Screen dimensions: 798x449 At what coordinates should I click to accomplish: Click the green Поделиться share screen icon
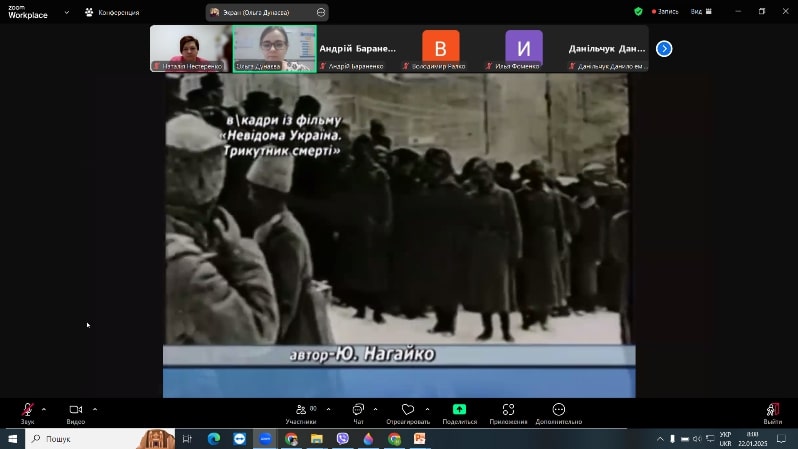click(x=459, y=410)
